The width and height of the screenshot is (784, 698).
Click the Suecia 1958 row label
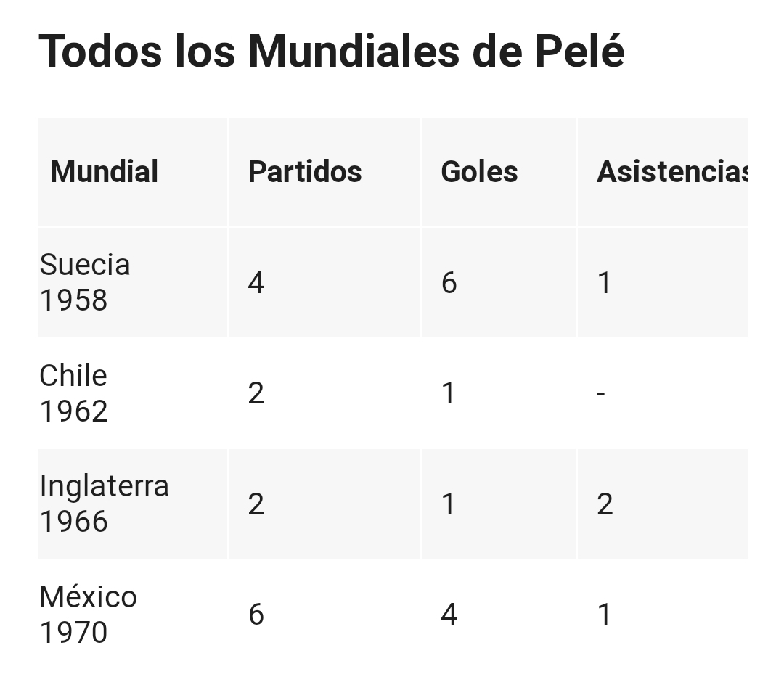[x=84, y=282]
